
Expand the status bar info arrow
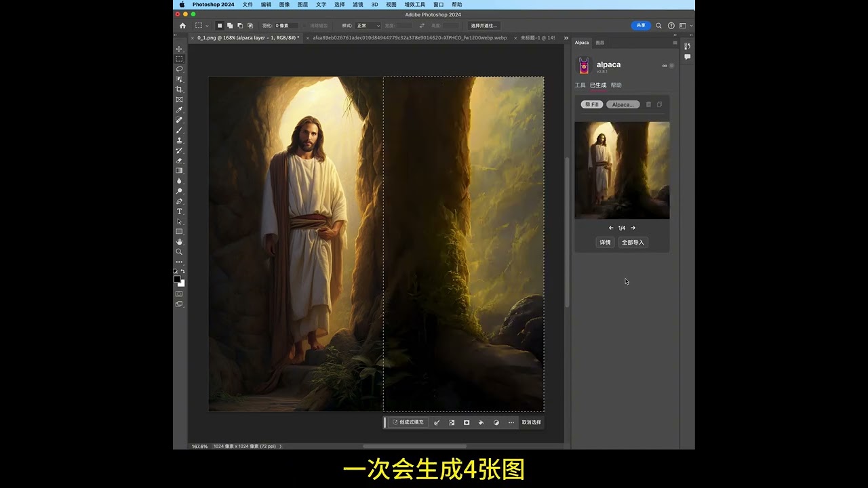click(281, 446)
